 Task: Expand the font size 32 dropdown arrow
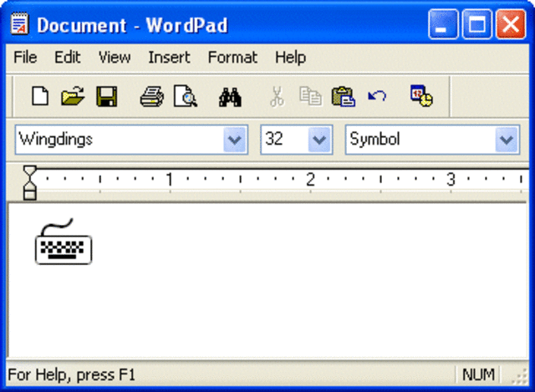(x=319, y=140)
